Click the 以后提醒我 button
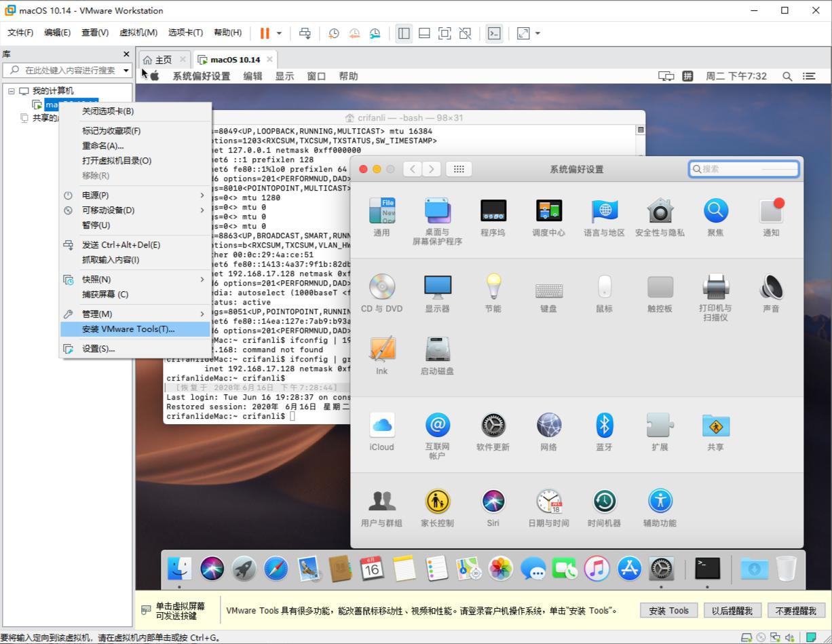832x644 pixels. (732, 611)
